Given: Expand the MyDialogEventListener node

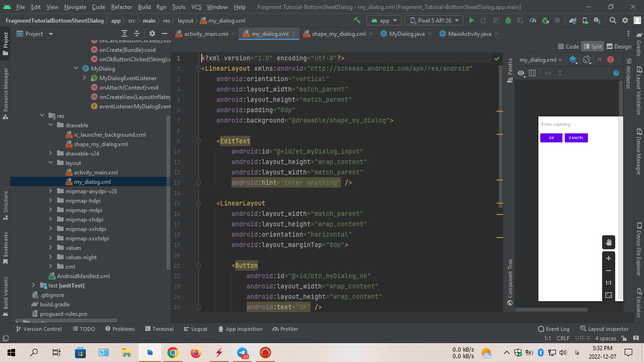Looking at the screenshot, I should 84,78.
